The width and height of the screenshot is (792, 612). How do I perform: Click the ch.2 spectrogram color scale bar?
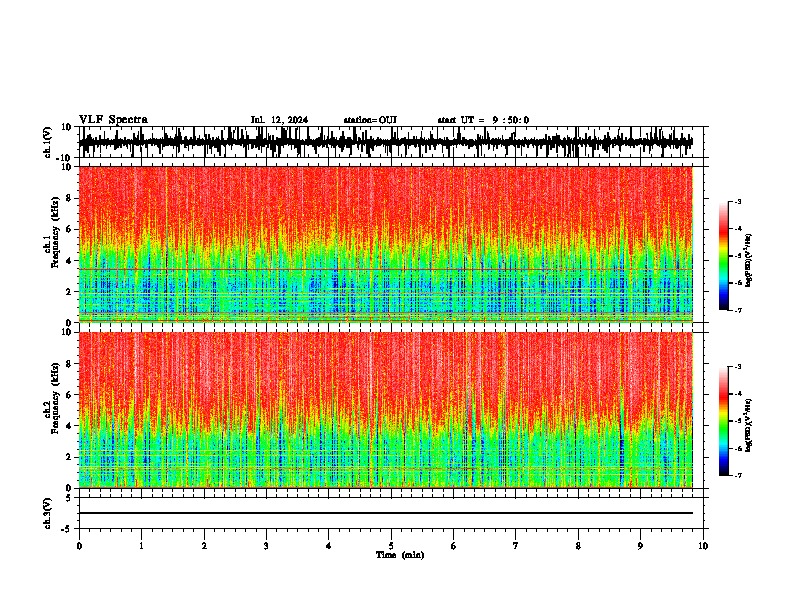(x=724, y=421)
